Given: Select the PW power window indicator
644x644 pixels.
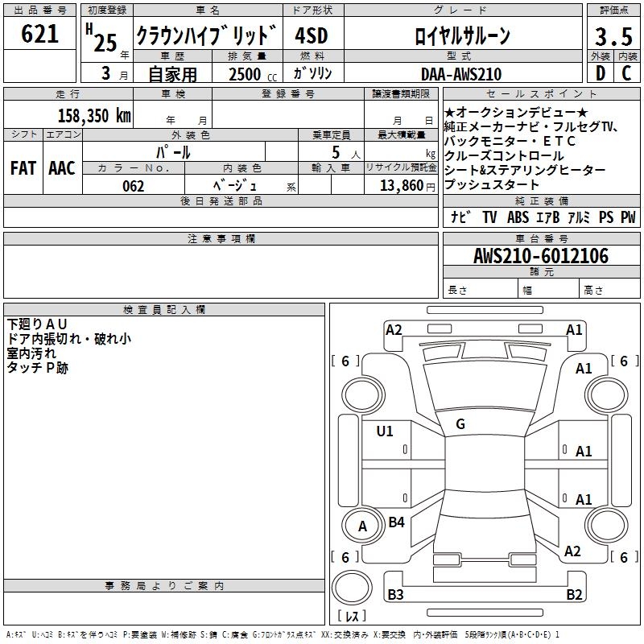Looking at the screenshot, I should click(x=627, y=217).
